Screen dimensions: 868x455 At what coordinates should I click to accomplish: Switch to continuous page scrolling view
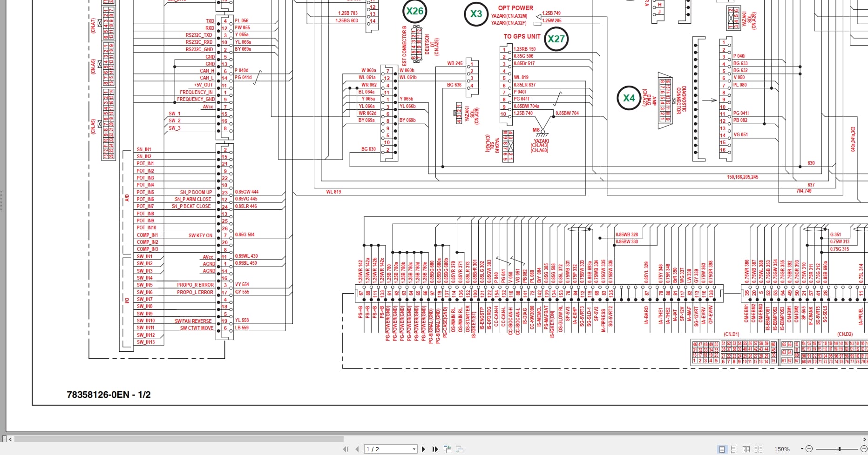coord(734,449)
